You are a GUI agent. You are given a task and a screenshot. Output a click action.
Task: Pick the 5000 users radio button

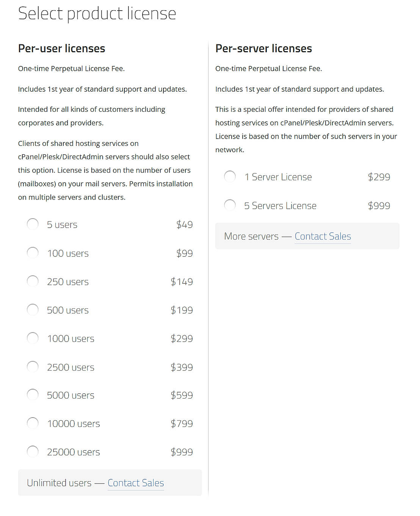(x=33, y=394)
